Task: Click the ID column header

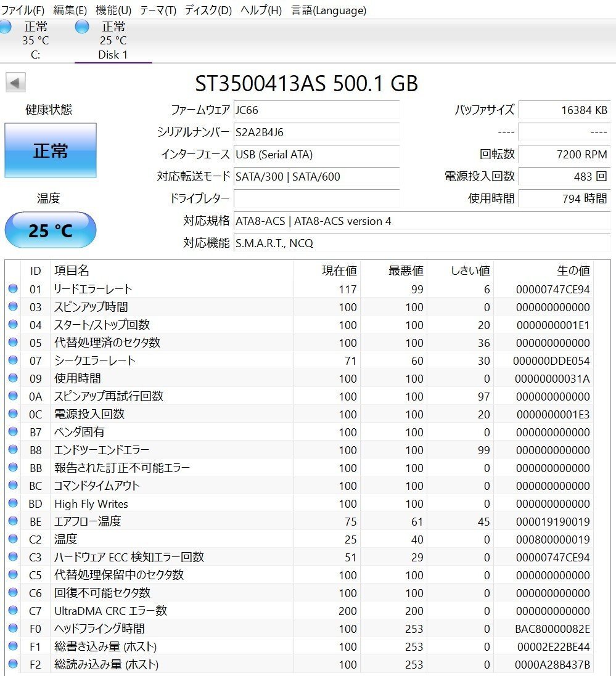Action: coord(35,271)
